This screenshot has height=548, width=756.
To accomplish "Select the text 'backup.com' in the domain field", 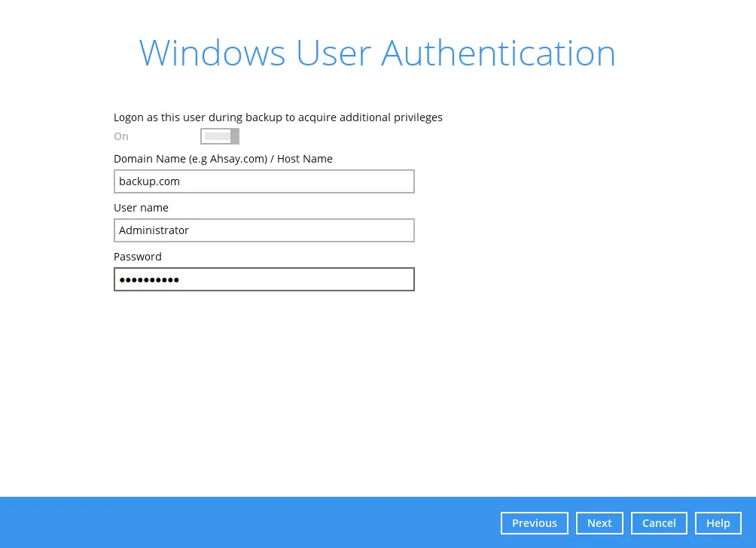I will click(x=149, y=181).
